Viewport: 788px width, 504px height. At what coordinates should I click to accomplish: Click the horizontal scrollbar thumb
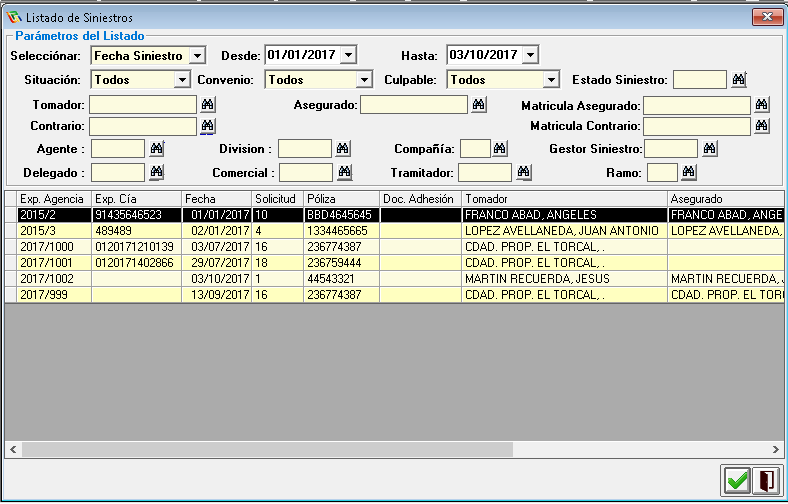coord(267,450)
